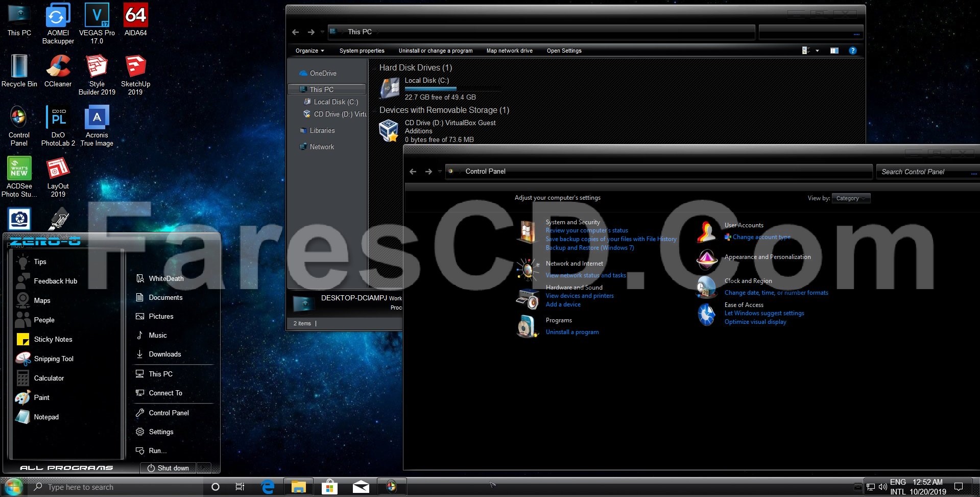This screenshot has height=497, width=980.
Task: Launch Notepad from the start menu
Action: (37, 417)
